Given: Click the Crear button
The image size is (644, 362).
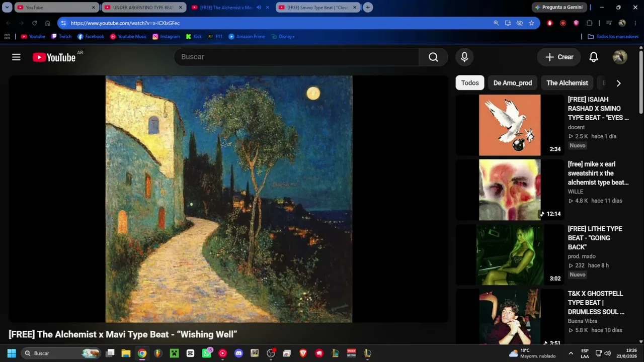Looking at the screenshot, I should pos(559,57).
